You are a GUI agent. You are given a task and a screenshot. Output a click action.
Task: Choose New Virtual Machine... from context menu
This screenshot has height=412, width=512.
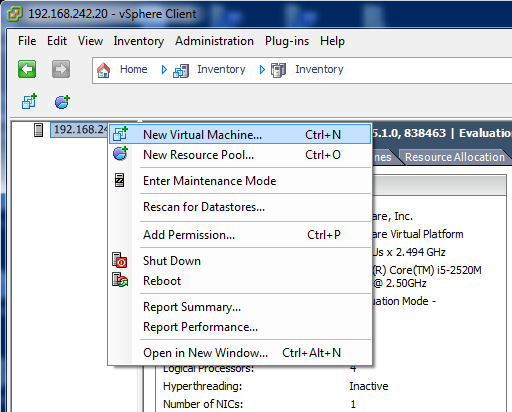point(240,134)
